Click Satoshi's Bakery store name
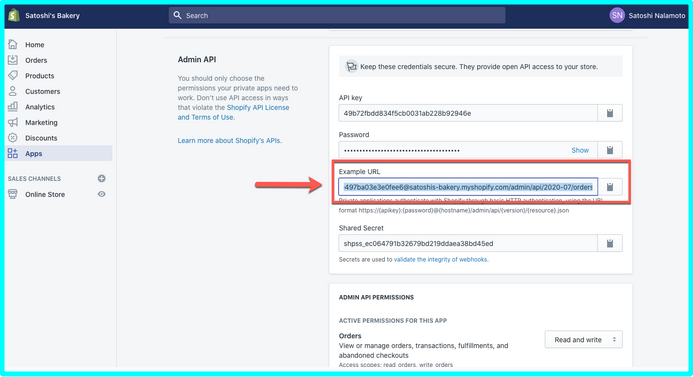The height and width of the screenshot is (377, 693). pos(52,15)
